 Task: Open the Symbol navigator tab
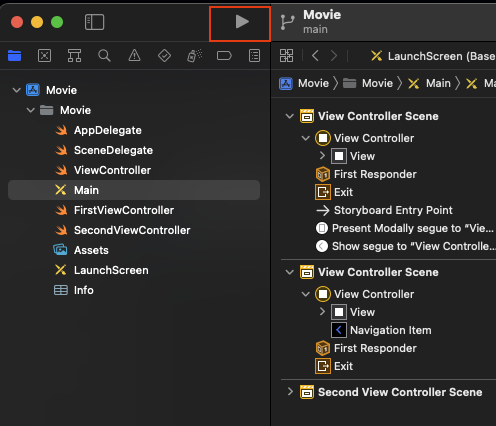[74, 56]
